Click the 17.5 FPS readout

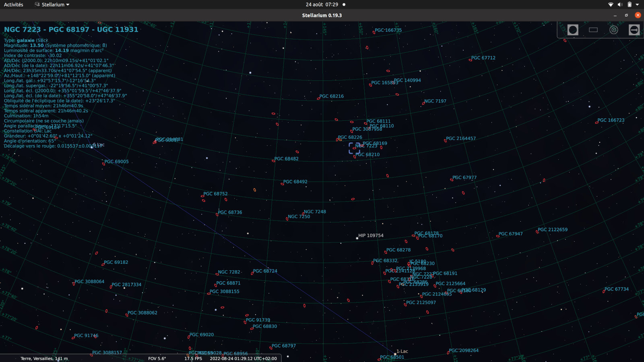193,358
